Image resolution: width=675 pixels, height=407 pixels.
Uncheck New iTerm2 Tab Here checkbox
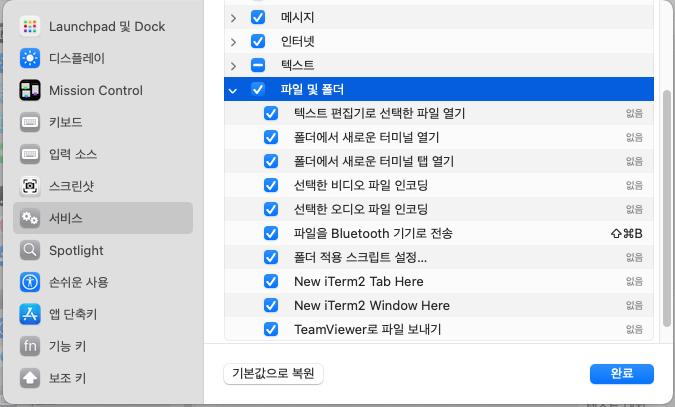pos(271,281)
